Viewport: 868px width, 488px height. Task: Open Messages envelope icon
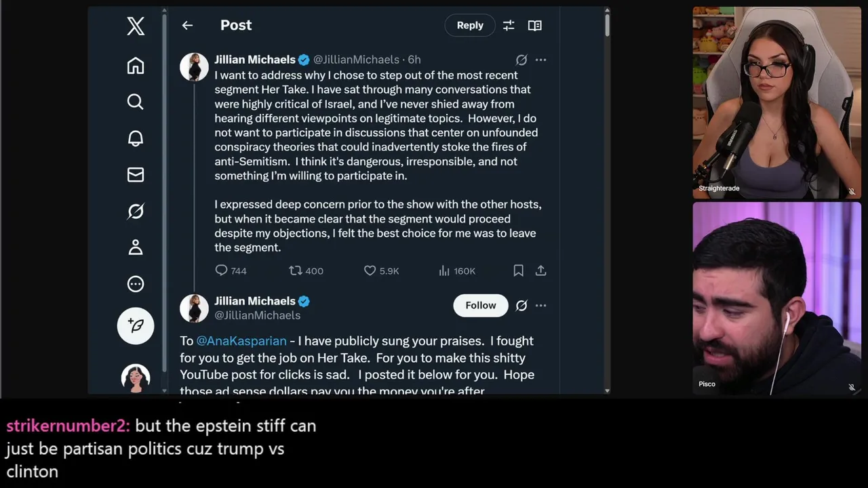(136, 175)
